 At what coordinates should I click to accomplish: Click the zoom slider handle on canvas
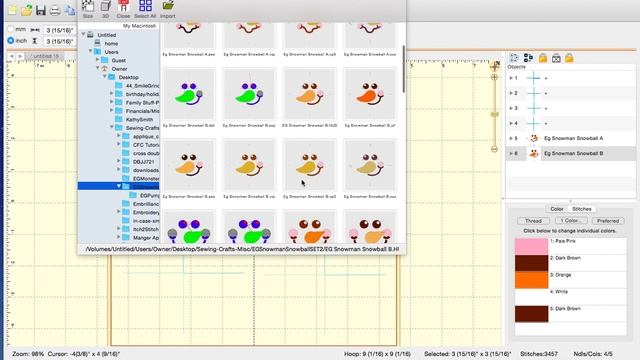click(x=495, y=114)
